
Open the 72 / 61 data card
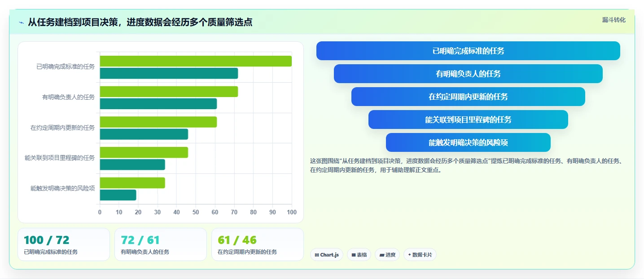(x=161, y=244)
